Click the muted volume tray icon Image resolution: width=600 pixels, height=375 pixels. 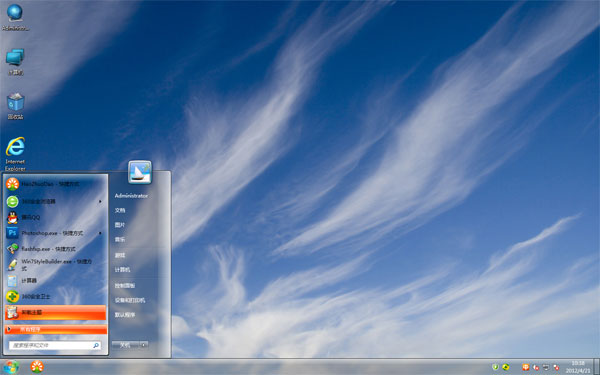coord(536,367)
